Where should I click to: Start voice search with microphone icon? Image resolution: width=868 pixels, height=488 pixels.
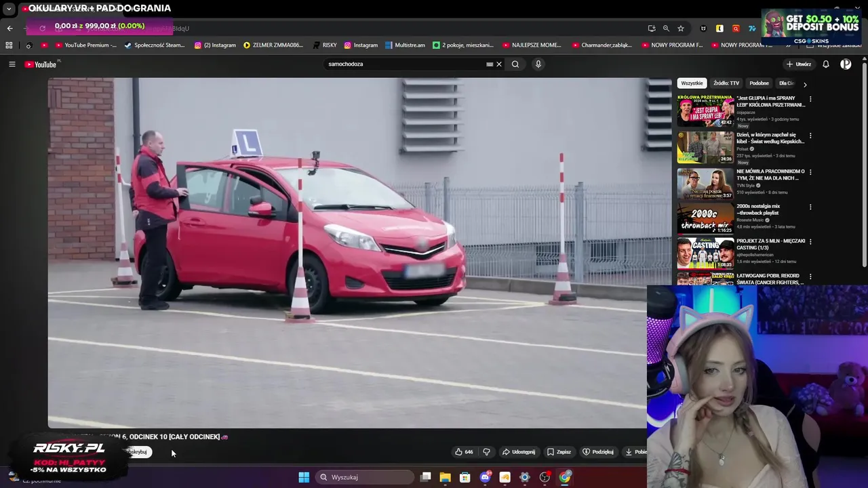538,64
